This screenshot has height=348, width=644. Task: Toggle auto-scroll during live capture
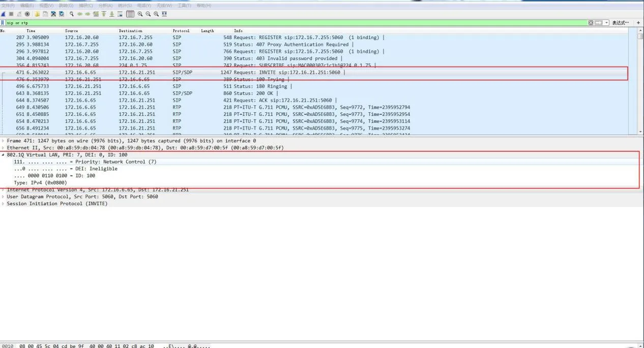(120, 14)
